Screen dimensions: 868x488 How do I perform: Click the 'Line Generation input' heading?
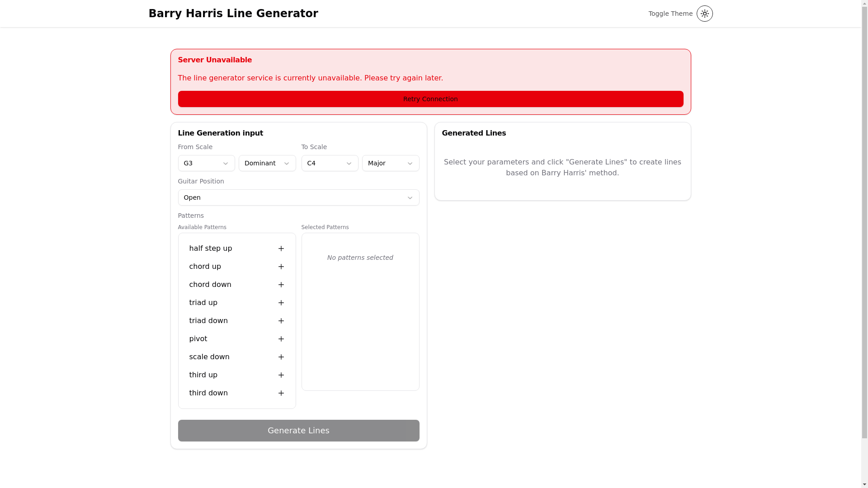click(x=220, y=133)
